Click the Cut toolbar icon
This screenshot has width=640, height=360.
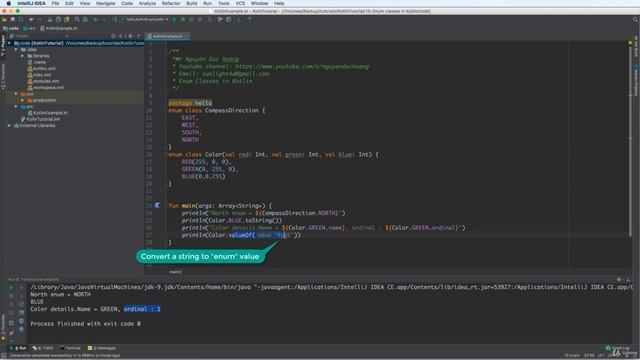(50, 19)
